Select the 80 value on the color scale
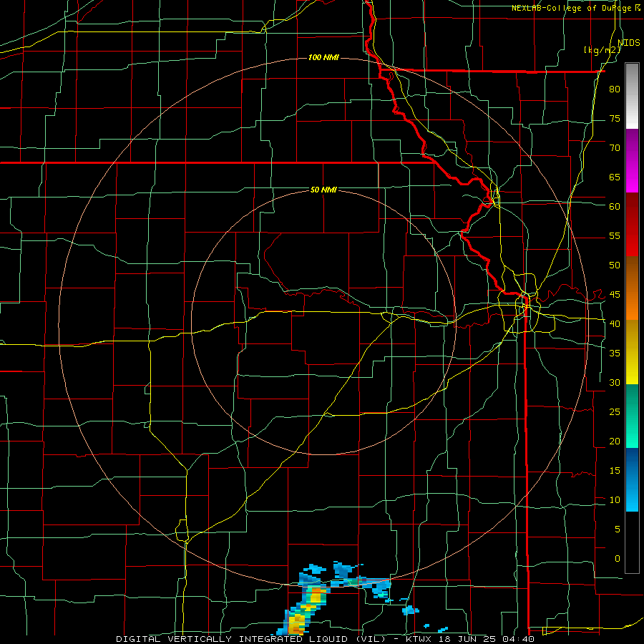This screenshot has width=644, height=644. coord(615,89)
